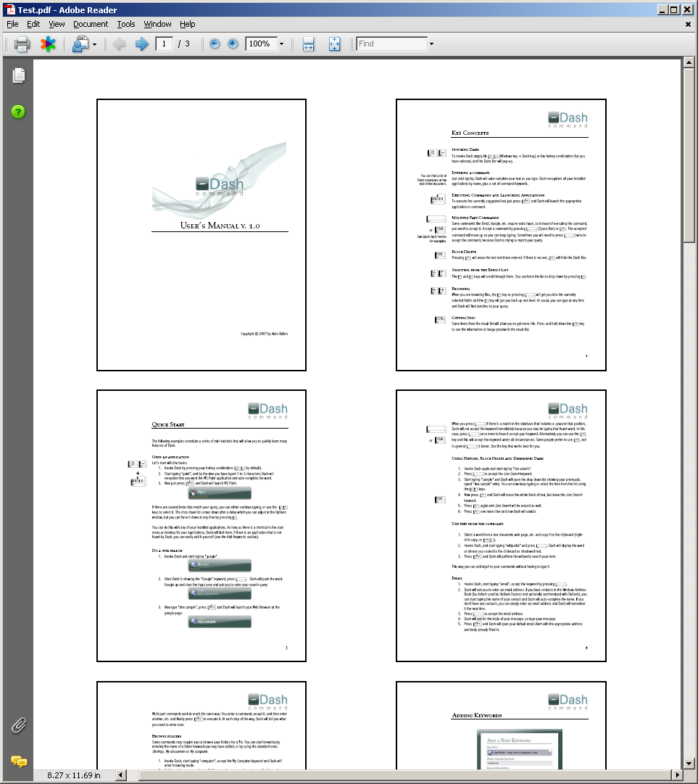This screenshot has width=698, height=784.
Task: Click the "/ 3" total pages text
Action: [x=184, y=44]
